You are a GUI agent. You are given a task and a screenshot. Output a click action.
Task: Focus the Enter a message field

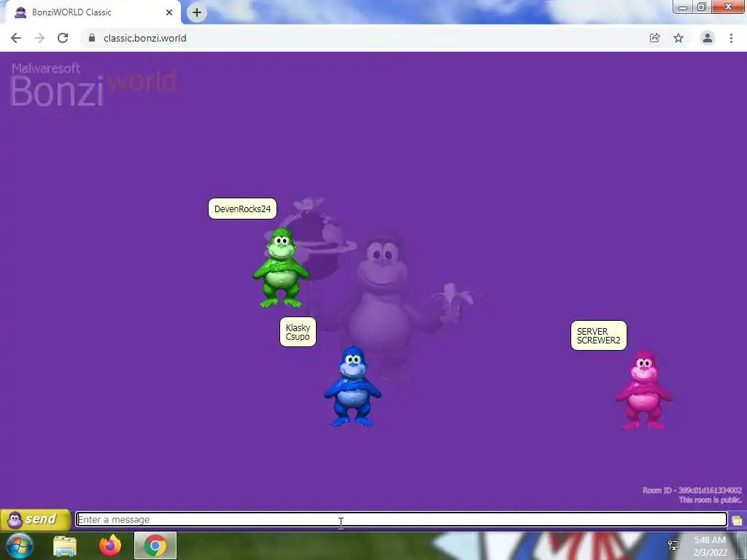click(x=402, y=519)
